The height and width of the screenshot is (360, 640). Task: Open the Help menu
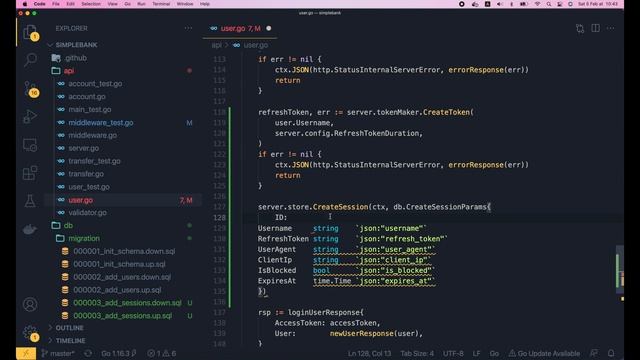click(x=205, y=4)
